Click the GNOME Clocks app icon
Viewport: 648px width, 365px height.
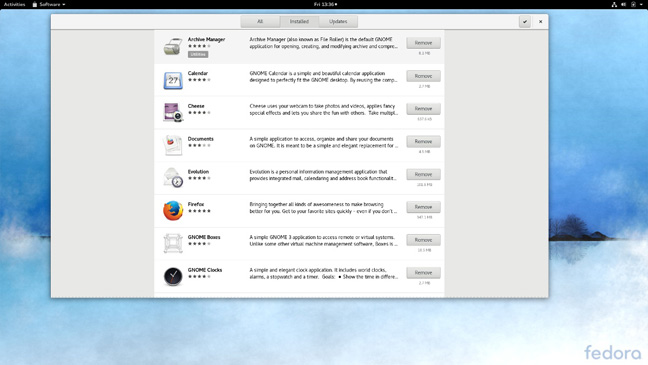173,276
